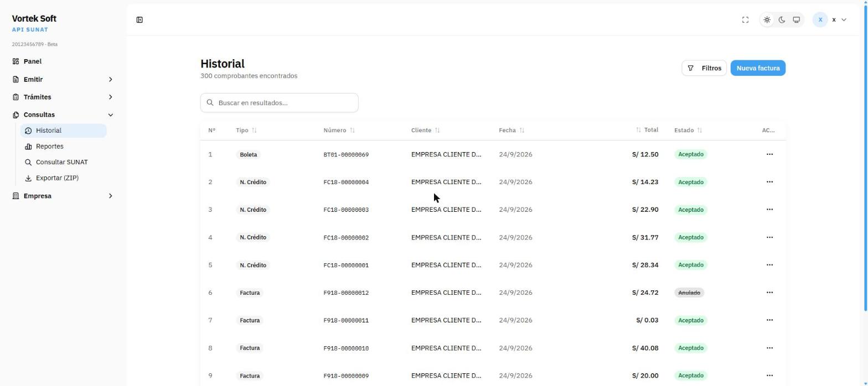Expand the user account dropdown chevron
868x386 pixels.
(844, 20)
